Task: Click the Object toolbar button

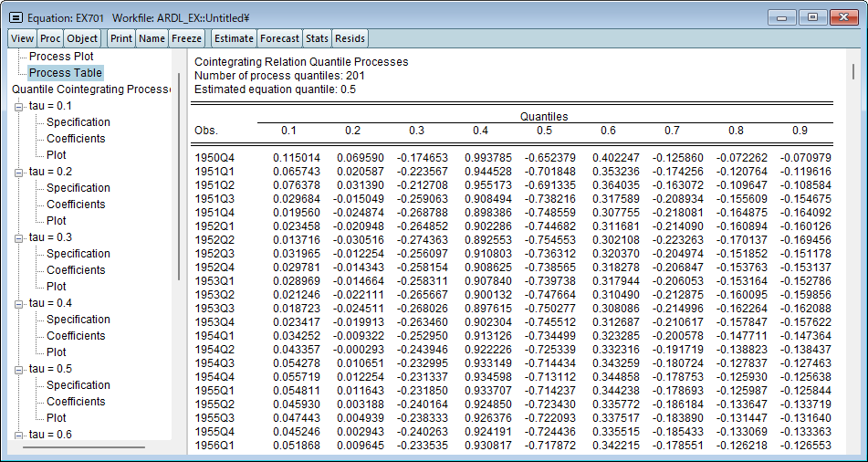Action: (82, 38)
